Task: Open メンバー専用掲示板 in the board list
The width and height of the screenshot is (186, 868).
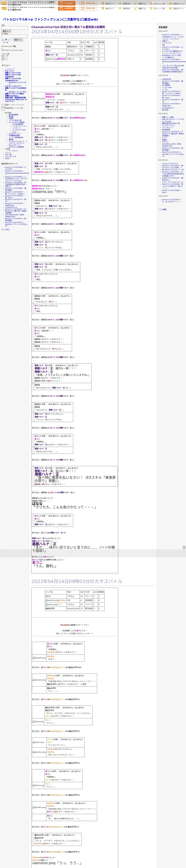Action: [16, 137]
